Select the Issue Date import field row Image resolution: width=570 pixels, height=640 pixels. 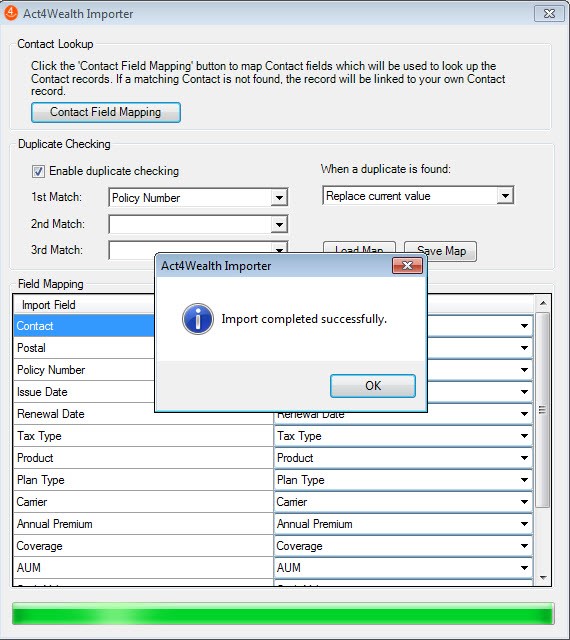tap(85, 392)
